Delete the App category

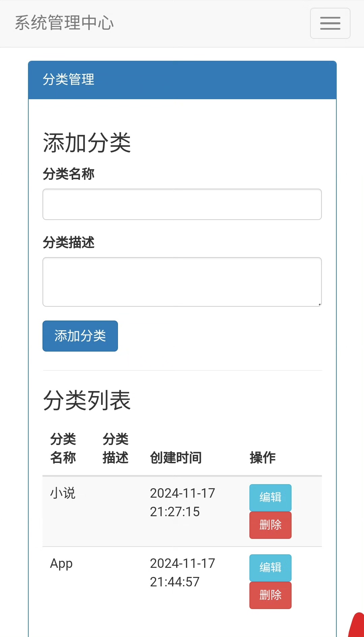[x=270, y=595]
